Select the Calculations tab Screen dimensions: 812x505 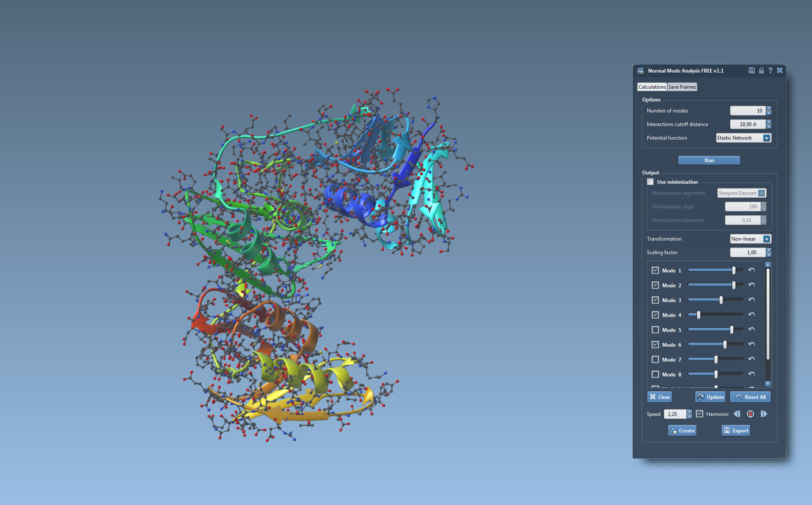coord(652,87)
